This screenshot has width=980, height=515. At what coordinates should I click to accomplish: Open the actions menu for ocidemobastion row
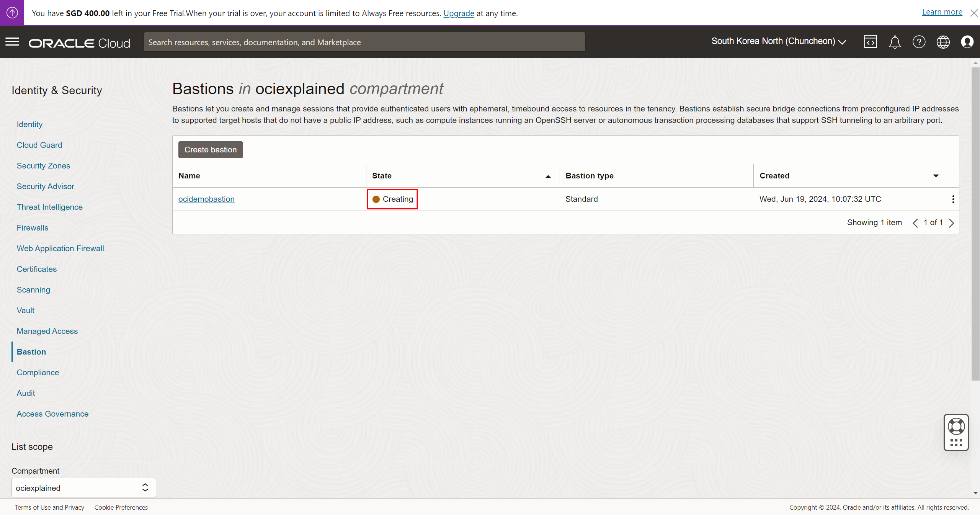pyautogui.click(x=953, y=199)
